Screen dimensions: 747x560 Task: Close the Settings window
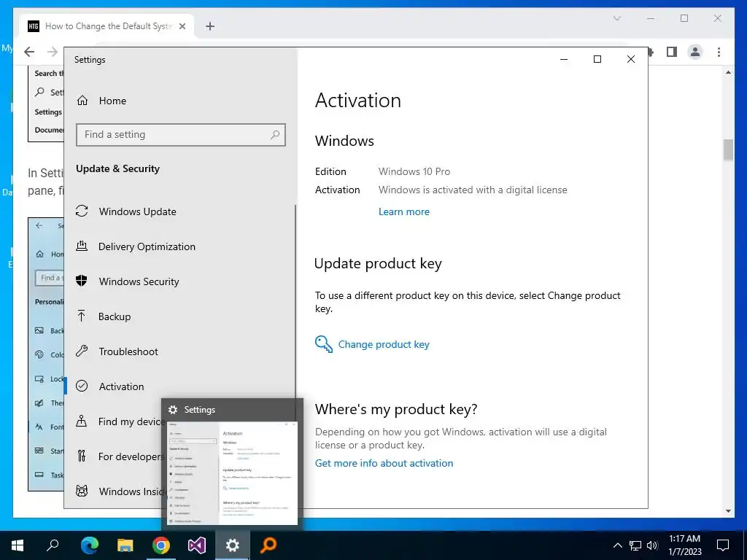pos(631,60)
